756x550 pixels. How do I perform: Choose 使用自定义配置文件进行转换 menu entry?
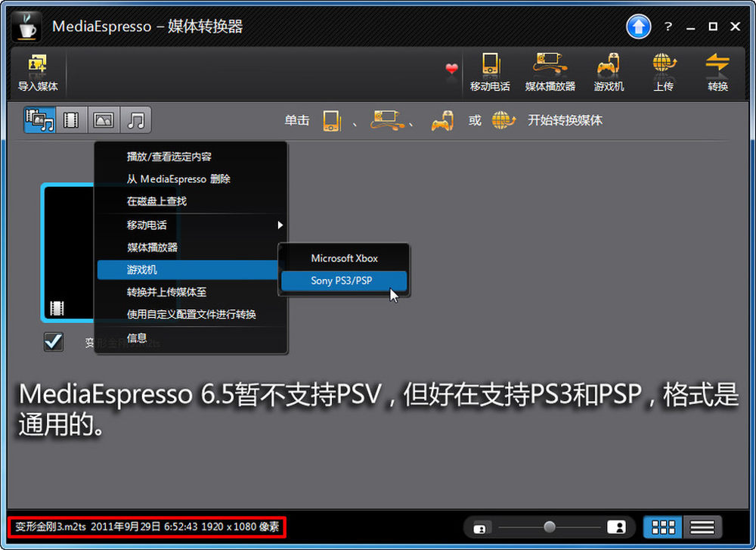tap(191, 314)
